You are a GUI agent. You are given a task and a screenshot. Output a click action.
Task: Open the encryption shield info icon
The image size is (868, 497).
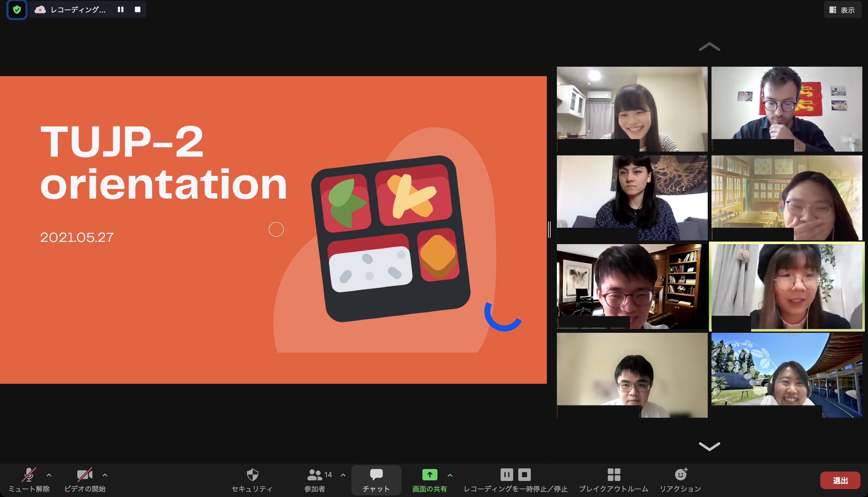coord(17,9)
